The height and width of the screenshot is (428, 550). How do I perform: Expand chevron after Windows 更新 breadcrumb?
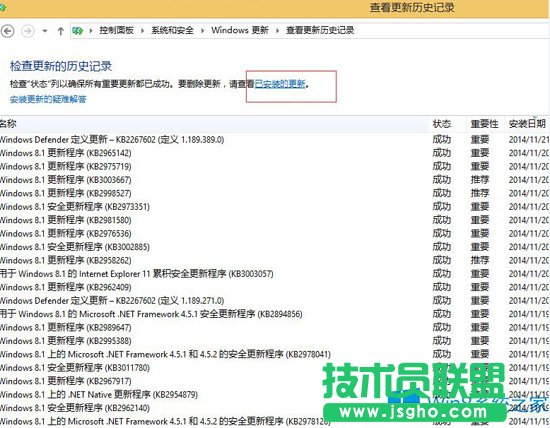277,31
